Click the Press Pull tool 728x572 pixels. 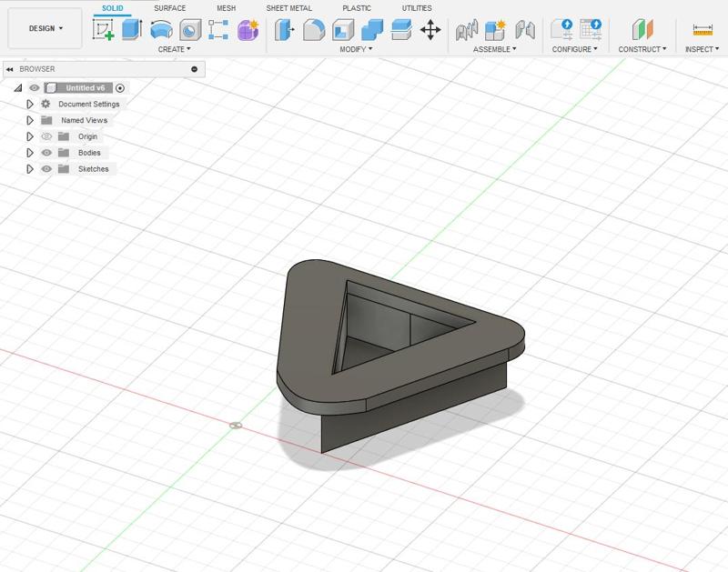[286, 29]
